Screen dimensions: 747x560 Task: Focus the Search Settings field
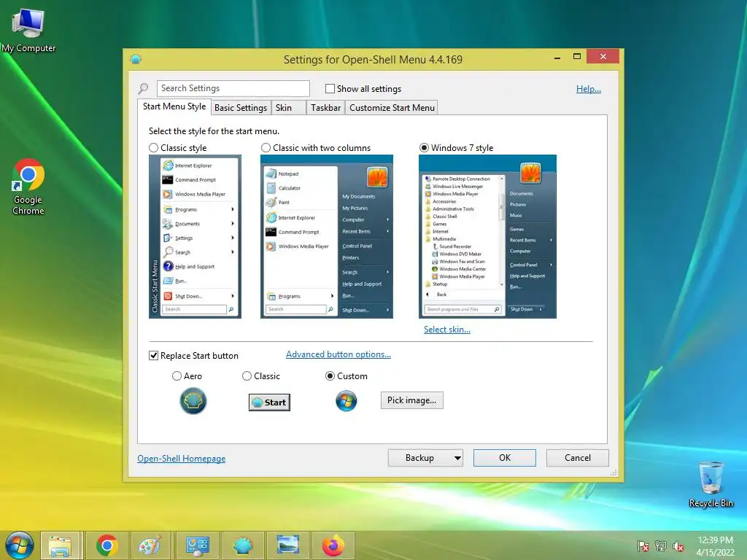[233, 88]
